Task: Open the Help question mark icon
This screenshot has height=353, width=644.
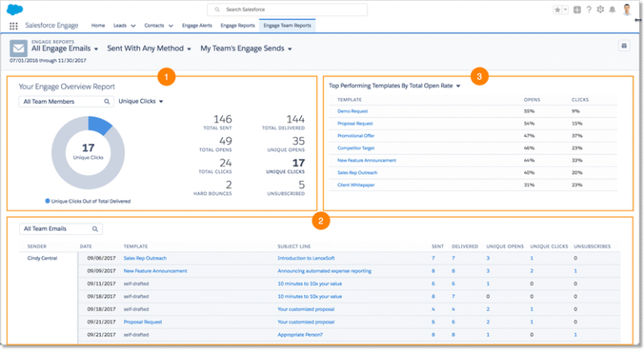Action: [589, 9]
